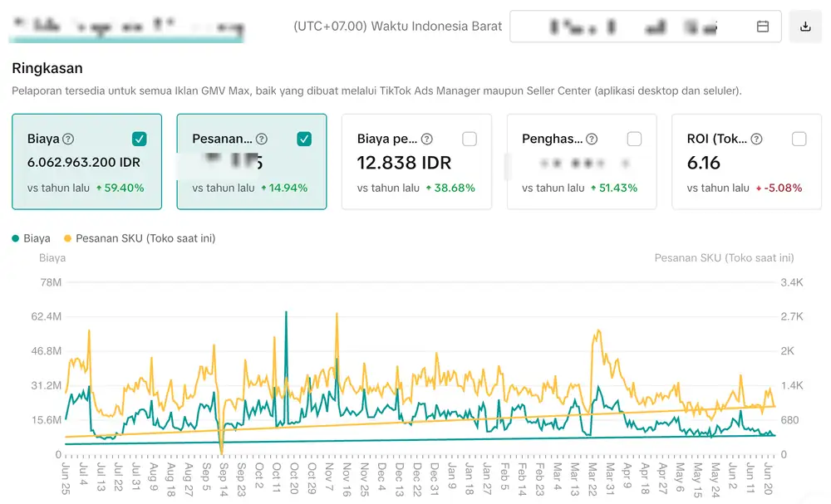Click the Jun 25 date axis label

pyautogui.click(x=65, y=478)
